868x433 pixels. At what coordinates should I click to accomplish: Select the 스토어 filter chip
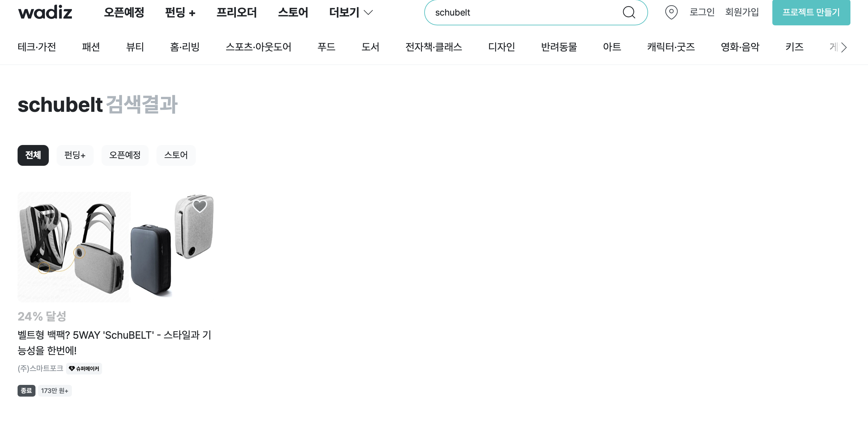(x=176, y=155)
